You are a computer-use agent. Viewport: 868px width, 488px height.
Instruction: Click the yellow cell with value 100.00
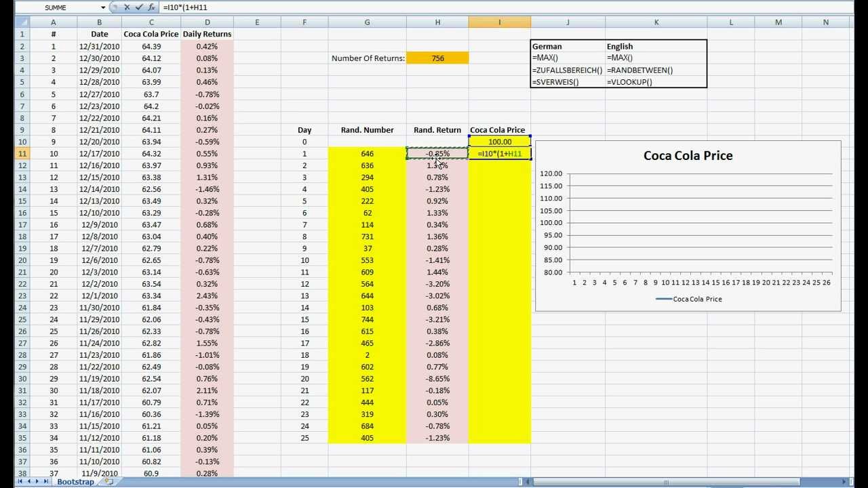pyautogui.click(x=500, y=142)
